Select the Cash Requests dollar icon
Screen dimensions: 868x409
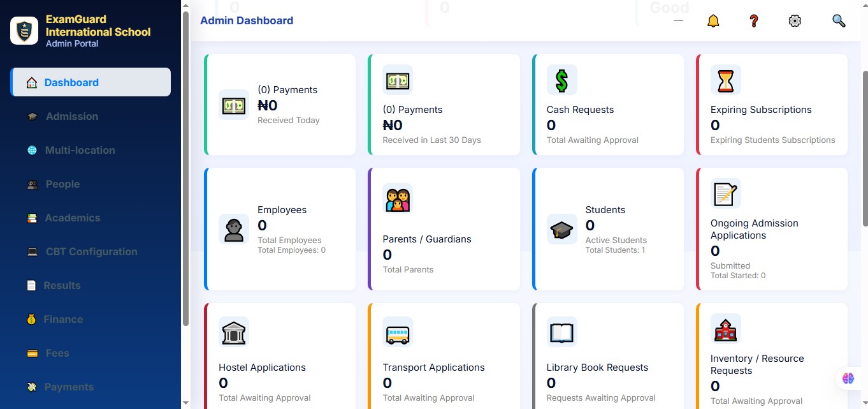tap(561, 80)
